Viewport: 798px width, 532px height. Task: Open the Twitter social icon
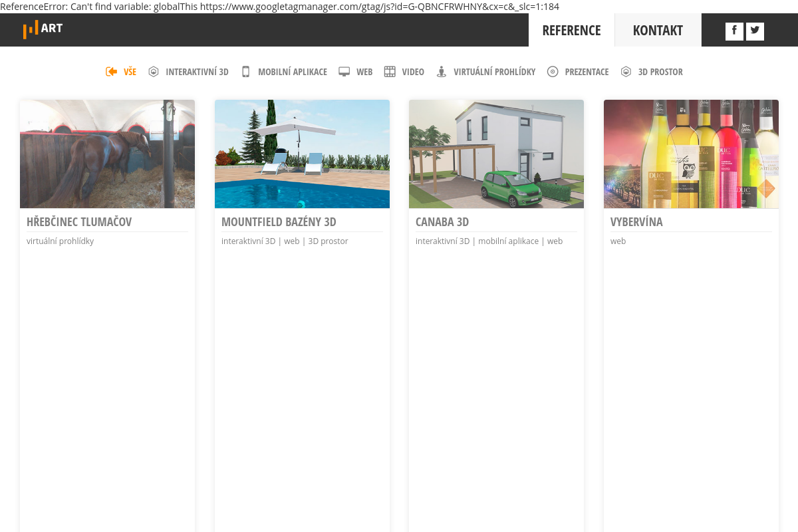[755, 31]
